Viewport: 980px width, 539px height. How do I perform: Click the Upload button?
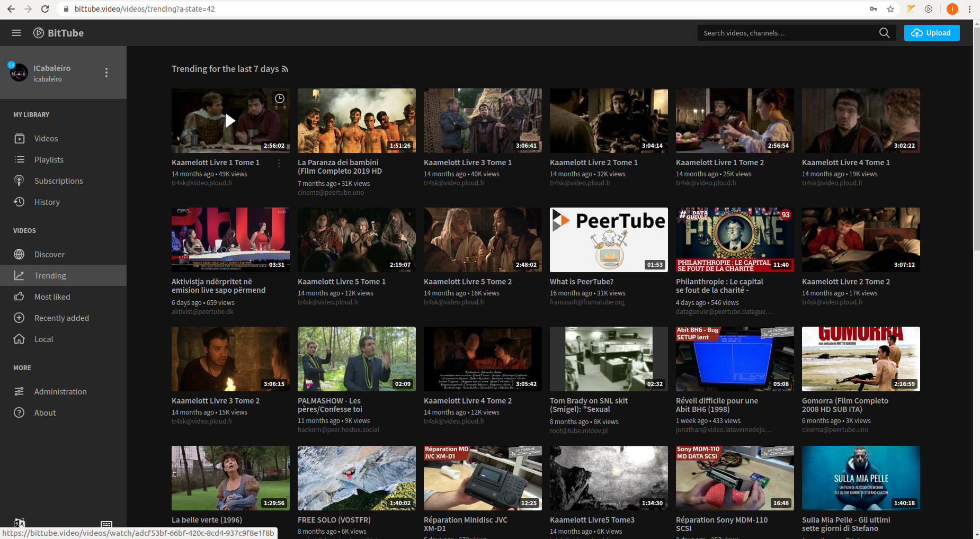click(x=932, y=33)
